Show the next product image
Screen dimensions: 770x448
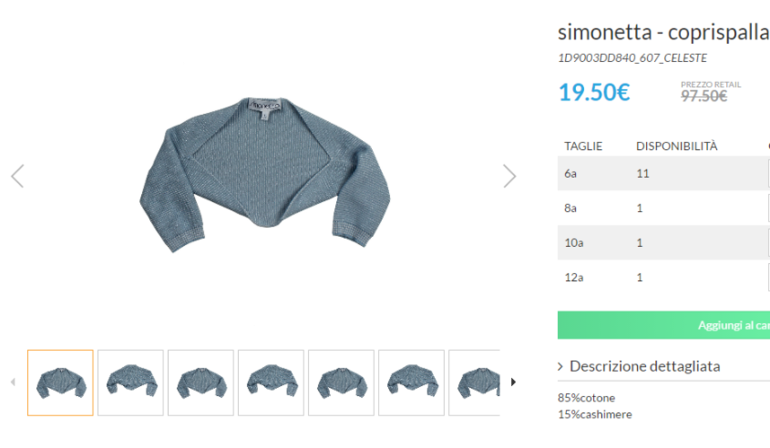tap(509, 176)
